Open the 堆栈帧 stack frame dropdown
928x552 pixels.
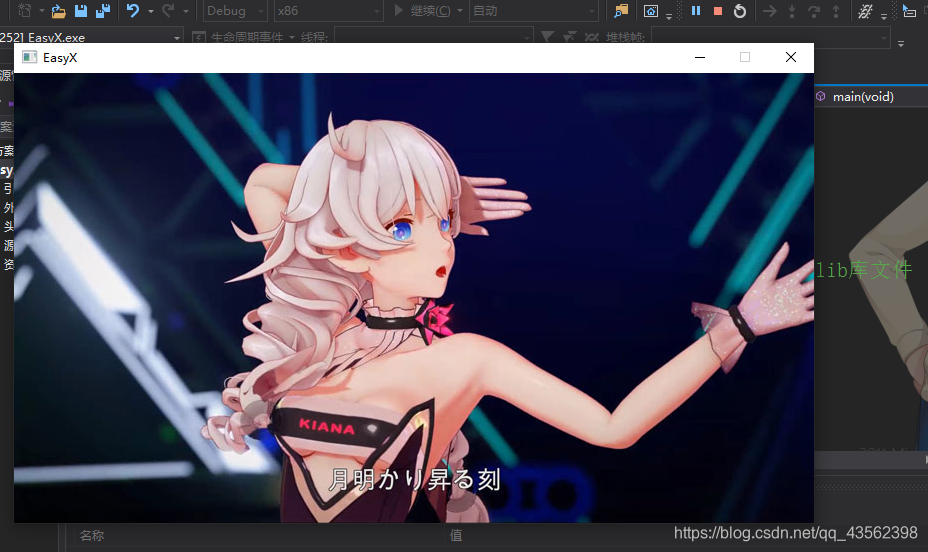point(771,37)
